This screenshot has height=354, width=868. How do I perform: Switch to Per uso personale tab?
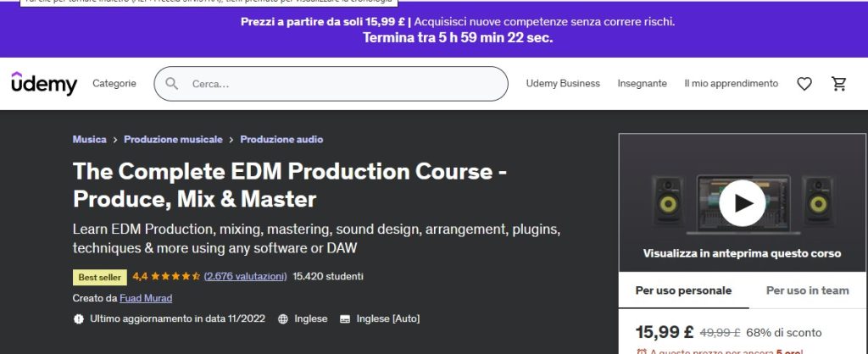[x=683, y=290]
